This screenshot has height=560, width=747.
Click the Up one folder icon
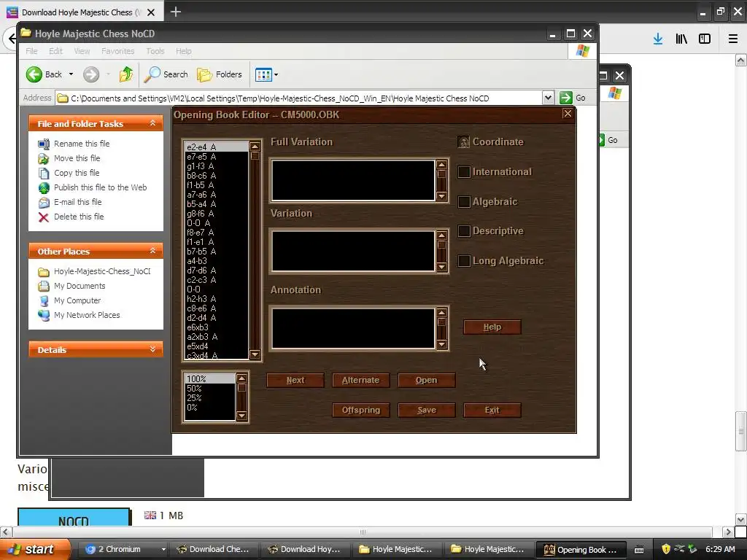(125, 74)
